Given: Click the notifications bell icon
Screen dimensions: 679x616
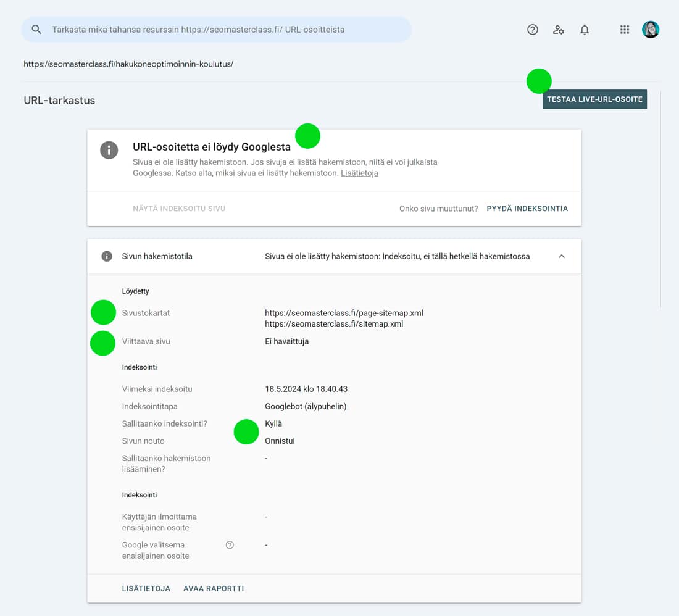Looking at the screenshot, I should pyautogui.click(x=585, y=30).
